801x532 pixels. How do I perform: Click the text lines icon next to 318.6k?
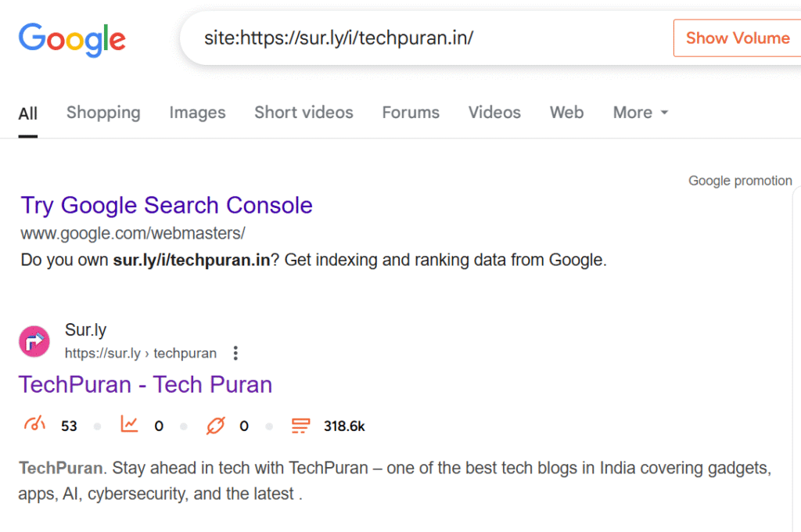click(x=300, y=425)
